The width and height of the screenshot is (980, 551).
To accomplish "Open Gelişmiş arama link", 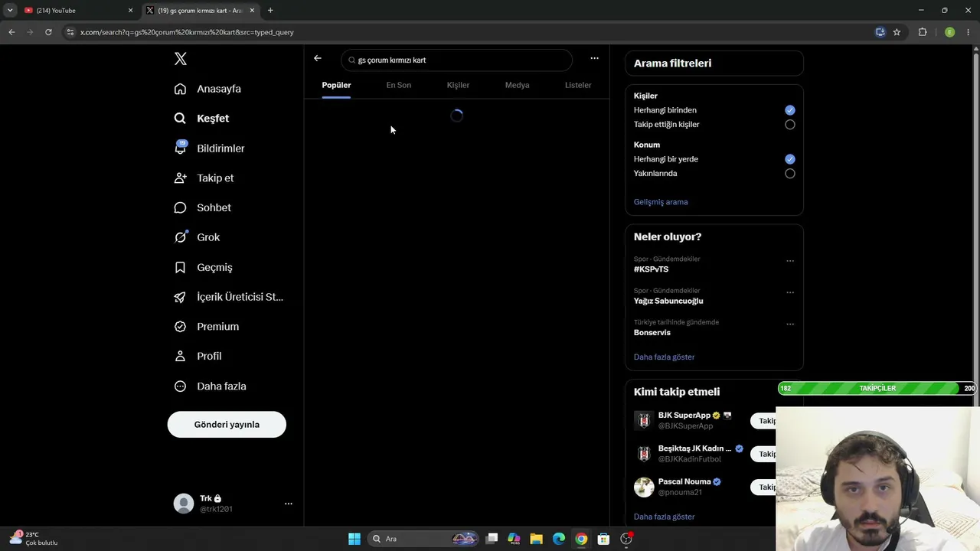I will tap(661, 202).
